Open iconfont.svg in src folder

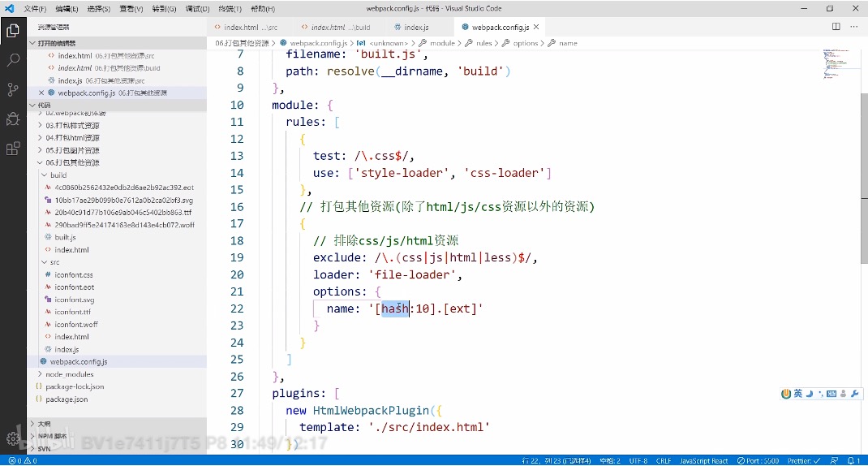coord(74,300)
